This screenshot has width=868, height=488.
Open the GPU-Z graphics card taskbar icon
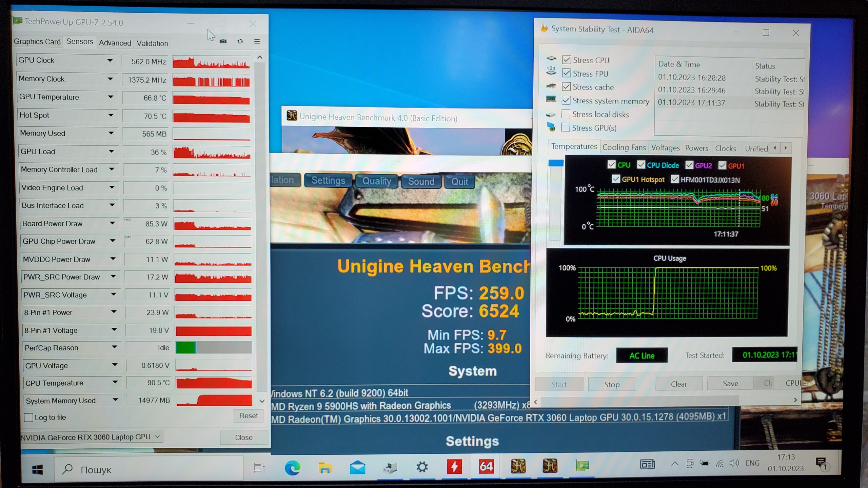click(x=582, y=466)
